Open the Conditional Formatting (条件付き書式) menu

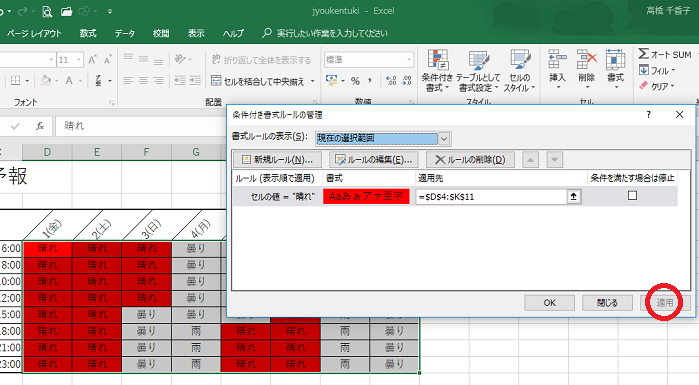[437, 70]
